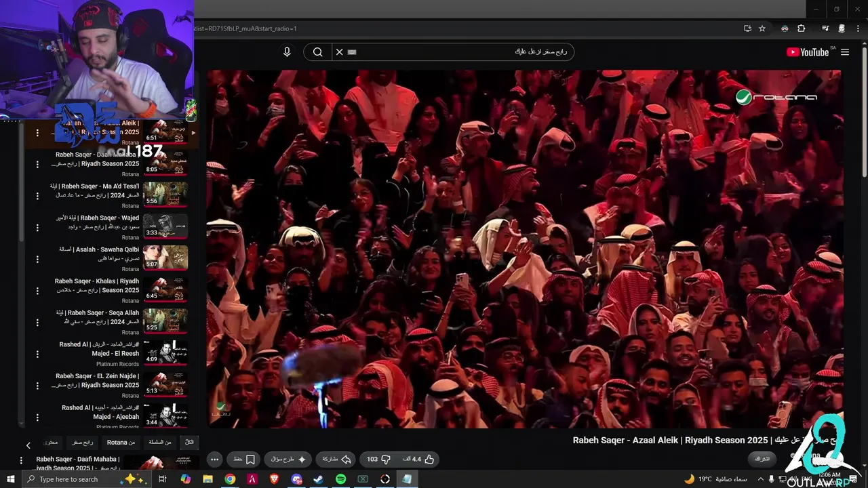Screen dimensions: 868x488
Task: Select the 'من Rotana' filter chip
Action: click(x=121, y=443)
